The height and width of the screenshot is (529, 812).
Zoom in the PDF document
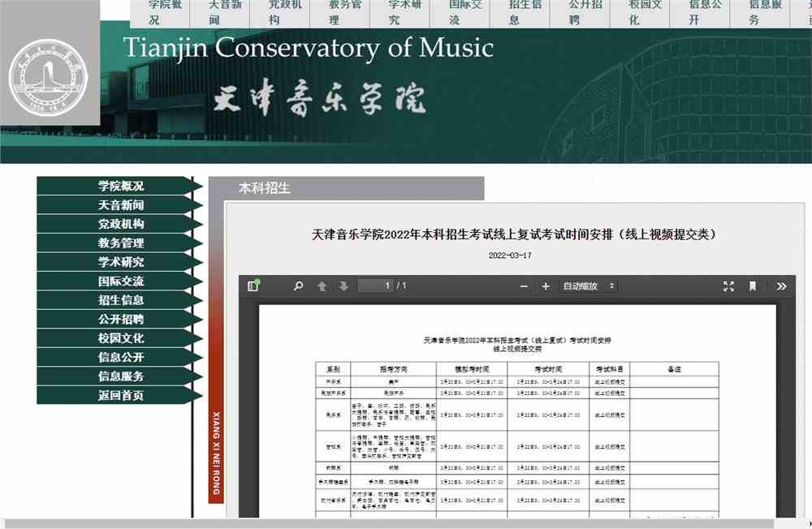coord(546,286)
